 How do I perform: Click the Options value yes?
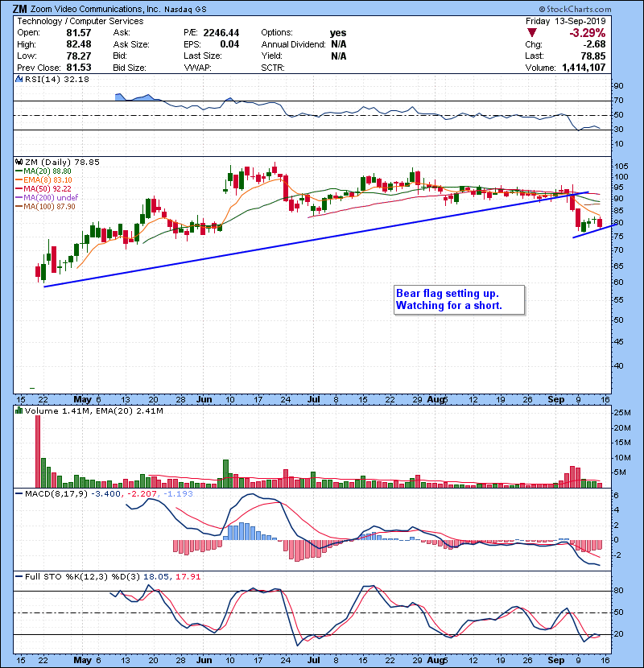338,33
